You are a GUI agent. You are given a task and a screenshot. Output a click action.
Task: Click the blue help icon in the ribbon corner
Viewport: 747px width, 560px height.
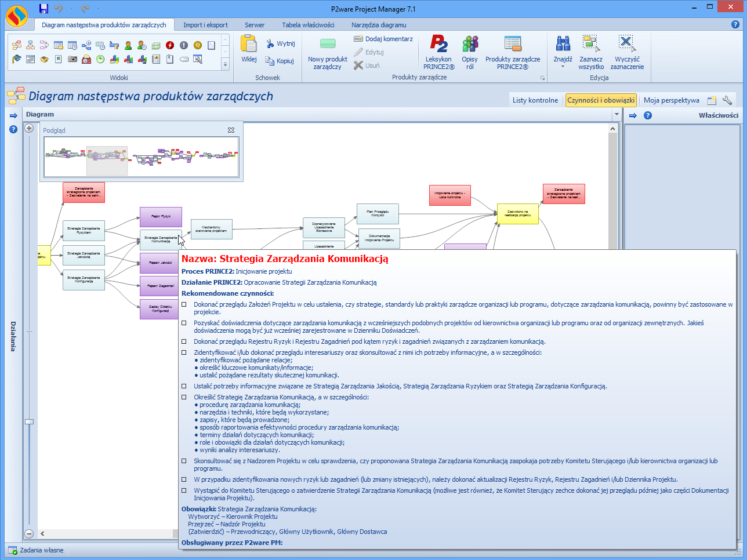click(x=735, y=24)
